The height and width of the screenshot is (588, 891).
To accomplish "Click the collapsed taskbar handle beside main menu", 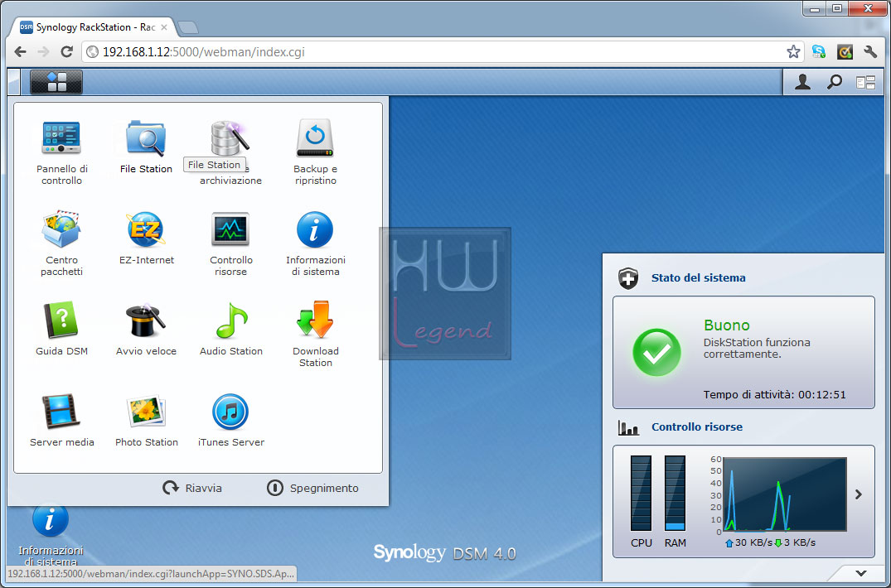I will [x=13, y=82].
